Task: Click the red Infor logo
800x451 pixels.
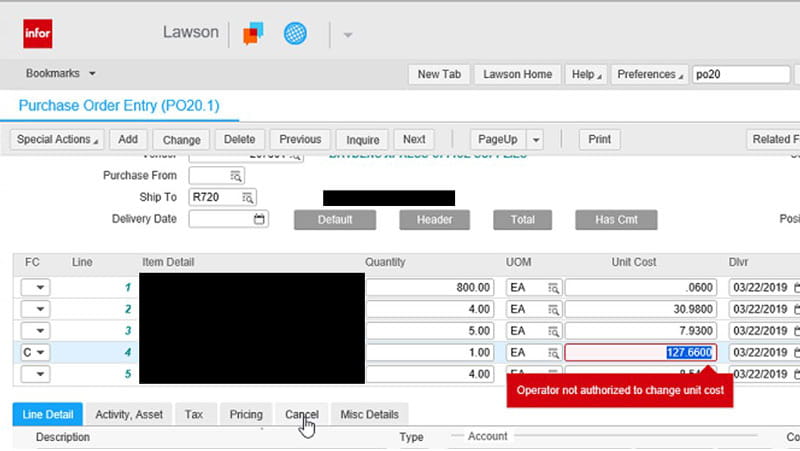Action: pyautogui.click(x=38, y=34)
